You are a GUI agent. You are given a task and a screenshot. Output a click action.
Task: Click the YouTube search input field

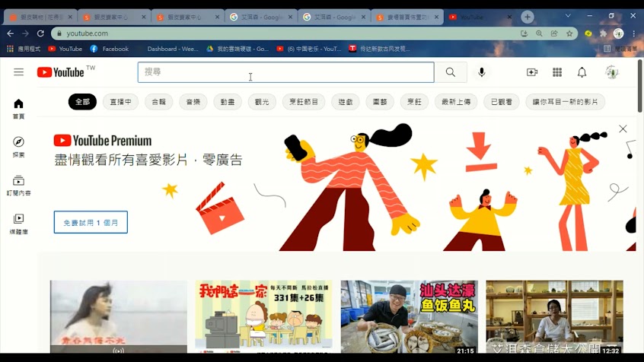click(286, 72)
